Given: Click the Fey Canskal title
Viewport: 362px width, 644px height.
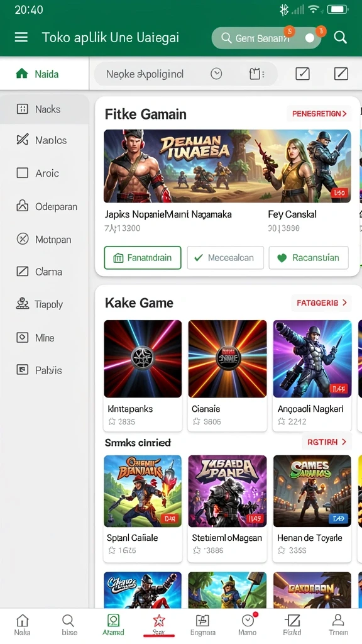Looking at the screenshot, I should pos(292,214).
